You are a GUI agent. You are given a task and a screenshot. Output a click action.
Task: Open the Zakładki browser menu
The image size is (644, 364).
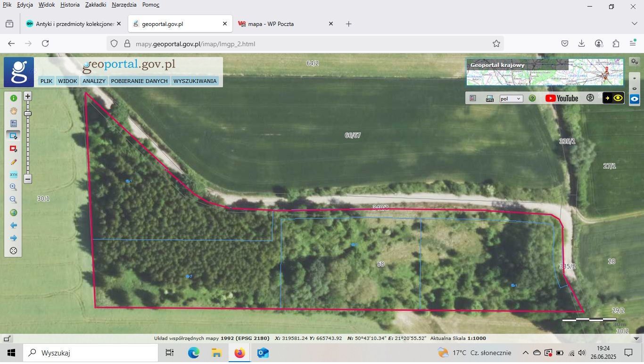pos(96,5)
